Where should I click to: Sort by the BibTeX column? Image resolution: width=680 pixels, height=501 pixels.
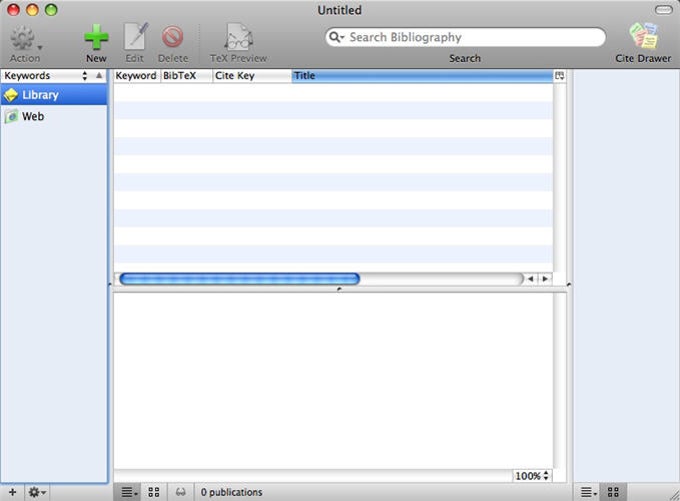point(186,76)
